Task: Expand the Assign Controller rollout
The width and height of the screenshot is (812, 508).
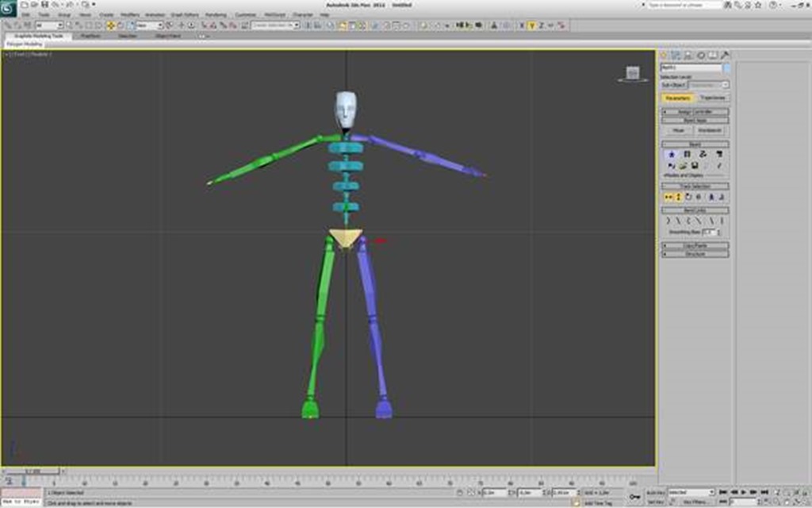Action: pos(695,112)
